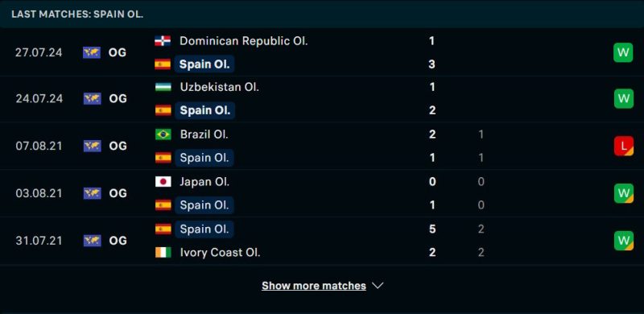Click the win badge for Japan match

pos(623,193)
